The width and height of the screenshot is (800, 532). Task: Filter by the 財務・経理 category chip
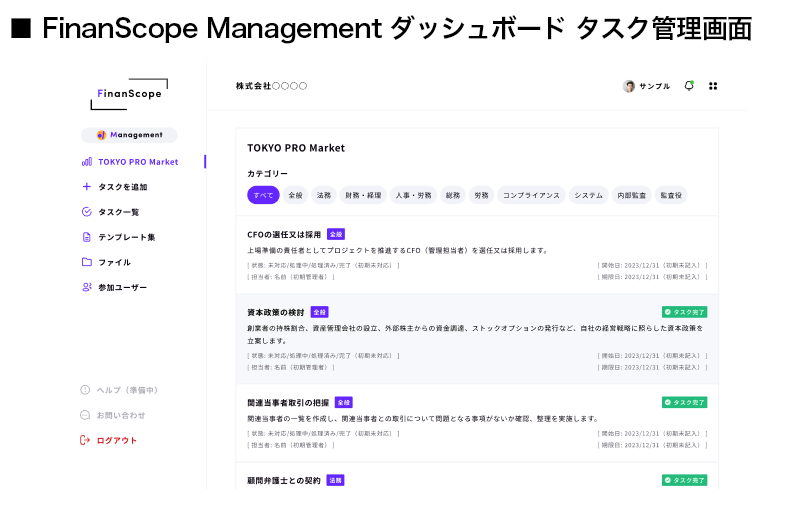(x=363, y=195)
